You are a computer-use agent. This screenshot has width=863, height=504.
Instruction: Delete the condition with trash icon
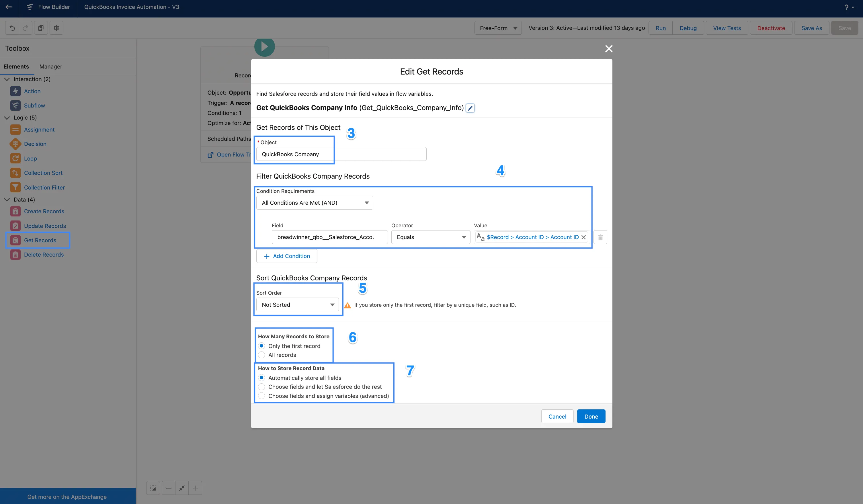[600, 237]
